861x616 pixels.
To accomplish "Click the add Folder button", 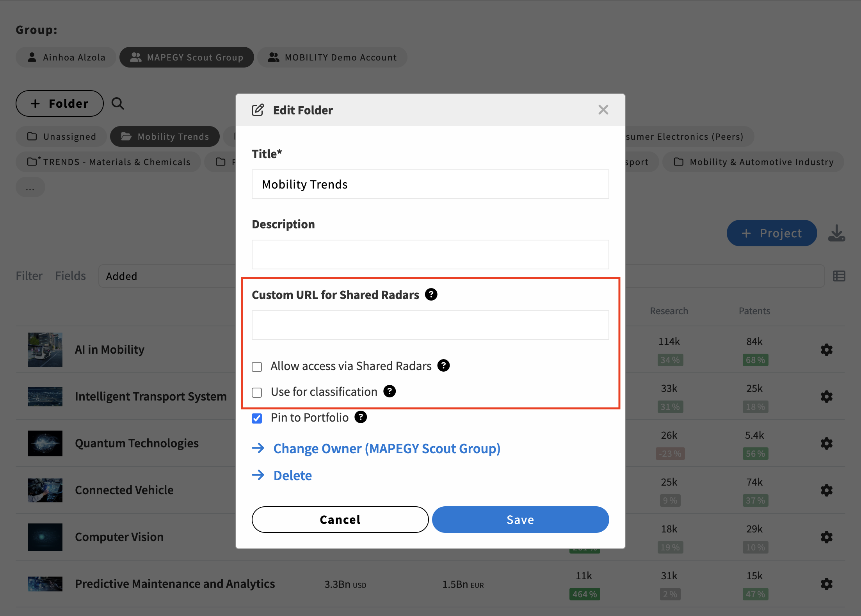I will (x=59, y=103).
